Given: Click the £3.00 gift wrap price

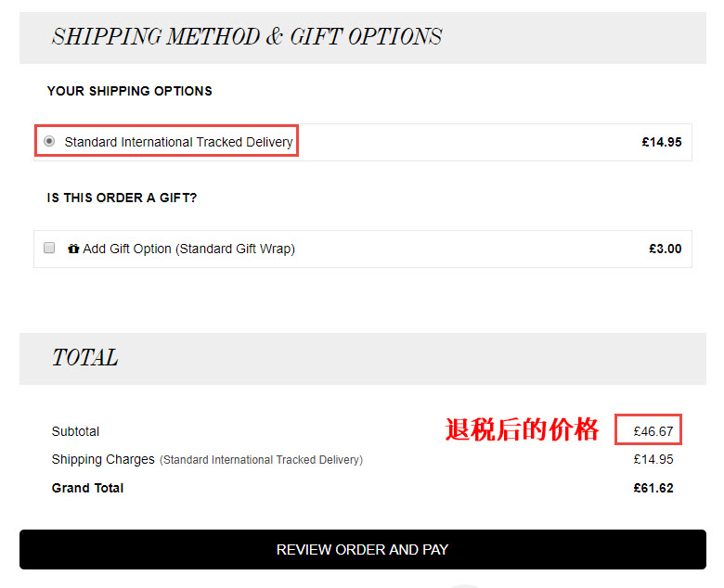Looking at the screenshot, I should pos(666,249).
